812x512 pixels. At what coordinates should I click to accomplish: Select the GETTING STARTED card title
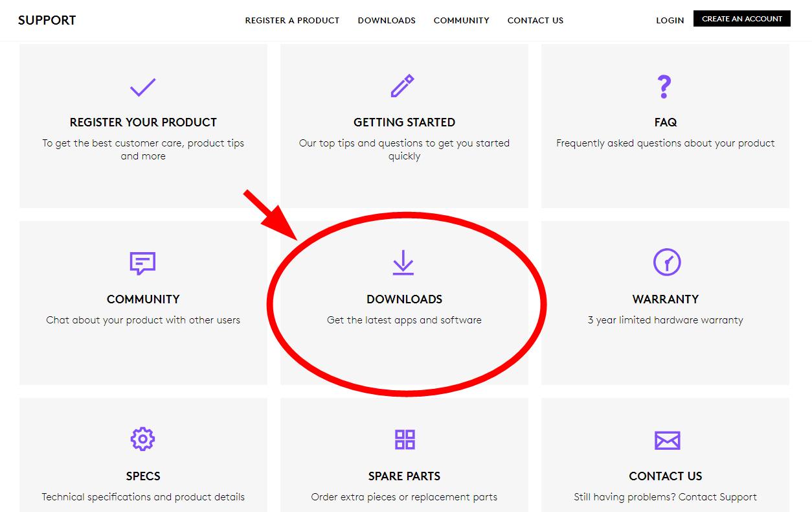click(x=404, y=122)
